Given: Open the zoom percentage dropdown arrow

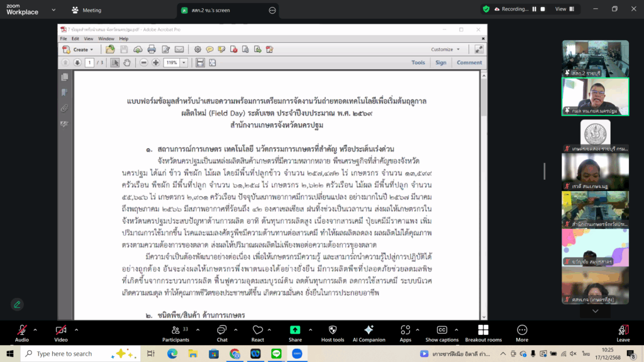Looking at the screenshot, I should click(184, 62).
